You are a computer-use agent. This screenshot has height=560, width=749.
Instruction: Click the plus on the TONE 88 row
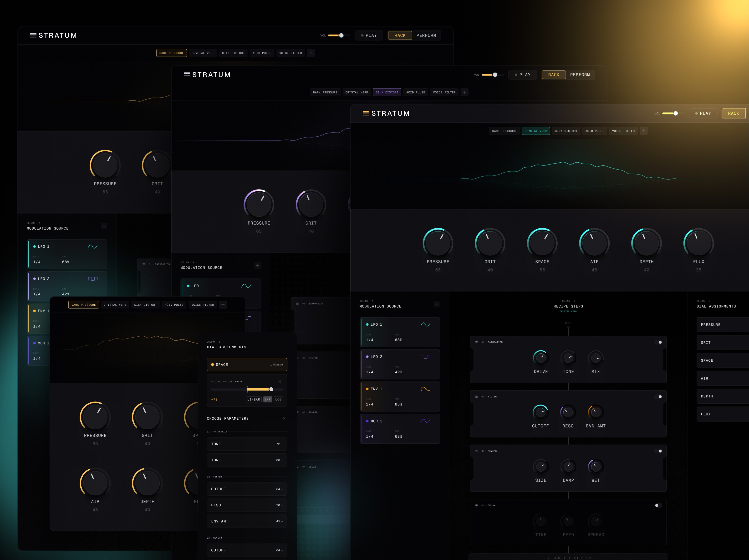[282, 460]
